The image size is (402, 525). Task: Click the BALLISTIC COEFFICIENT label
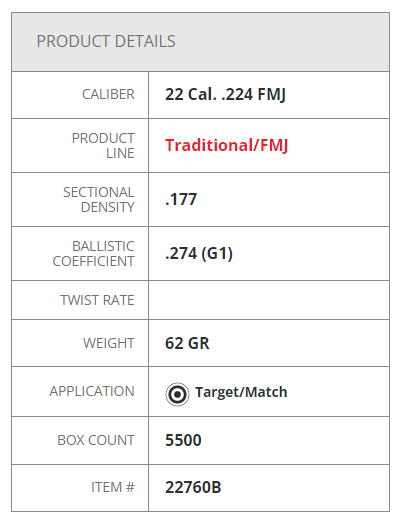coord(93,253)
